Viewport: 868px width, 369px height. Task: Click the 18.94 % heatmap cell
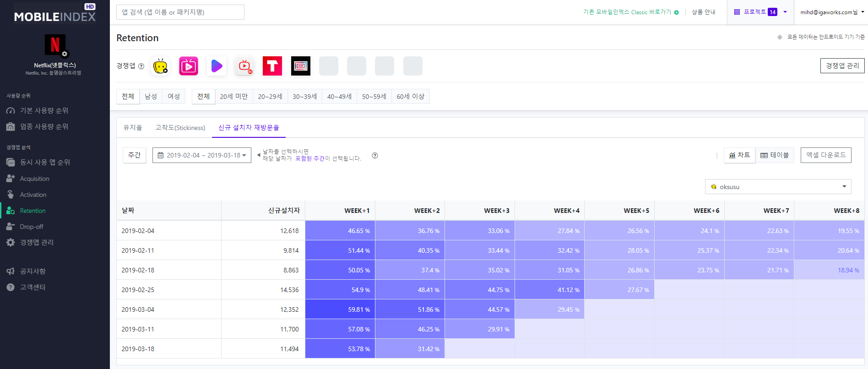point(829,270)
